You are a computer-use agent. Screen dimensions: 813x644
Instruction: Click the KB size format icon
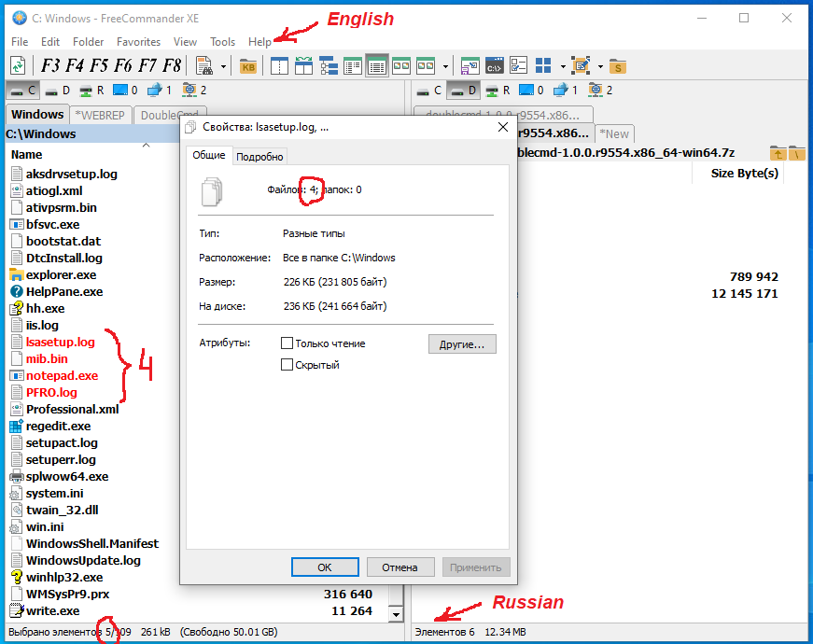(248, 66)
